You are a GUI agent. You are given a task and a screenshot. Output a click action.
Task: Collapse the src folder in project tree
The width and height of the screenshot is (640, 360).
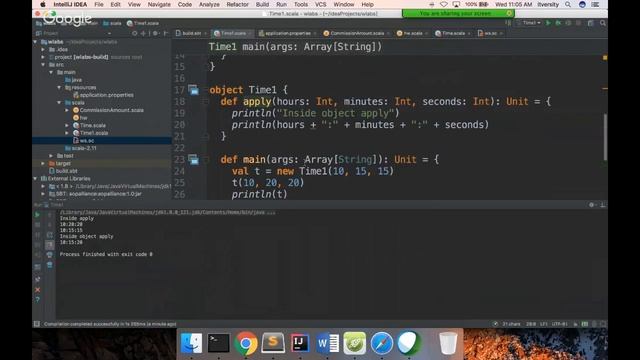click(x=43, y=64)
